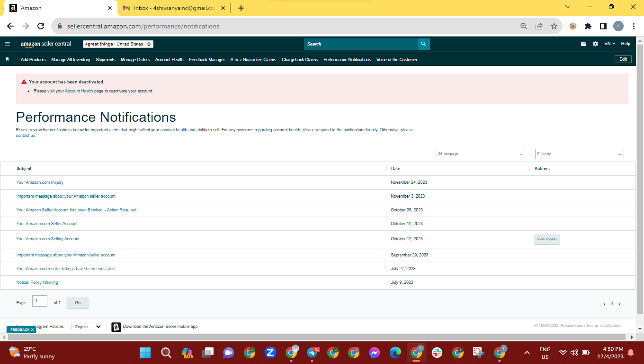644x364 pixels.
Task: Go to Shipments in the navigation bar
Action: 106,60
